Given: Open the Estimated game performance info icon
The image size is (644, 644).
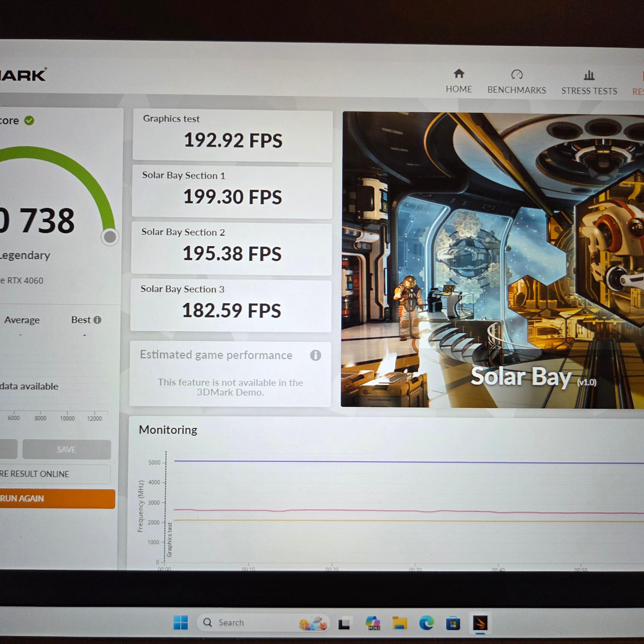Looking at the screenshot, I should click(315, 355).
